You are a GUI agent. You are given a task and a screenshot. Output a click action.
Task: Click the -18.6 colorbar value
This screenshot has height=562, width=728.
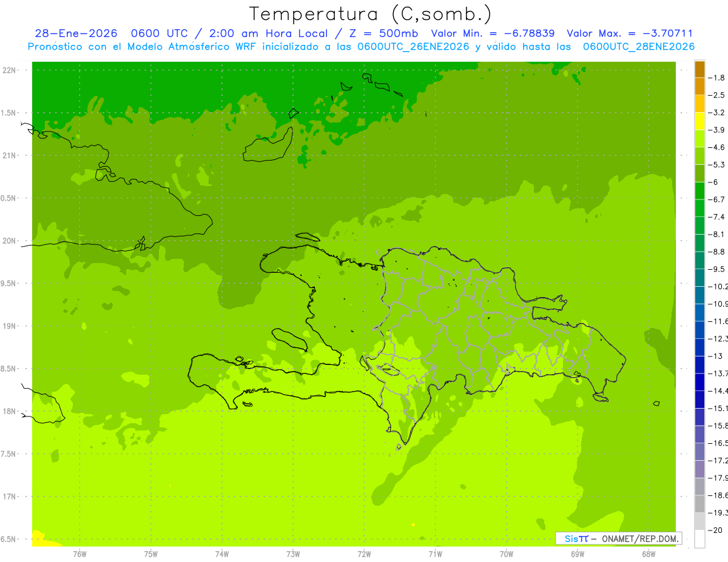718,495
